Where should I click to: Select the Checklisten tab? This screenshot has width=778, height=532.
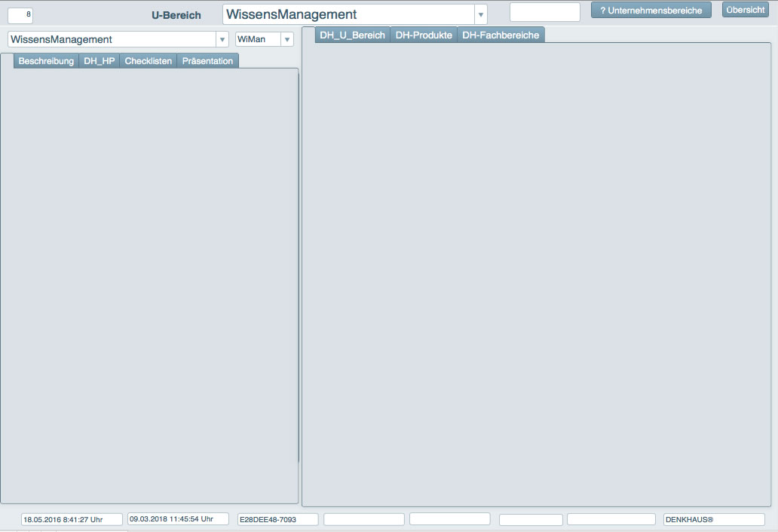pos(148,61)
